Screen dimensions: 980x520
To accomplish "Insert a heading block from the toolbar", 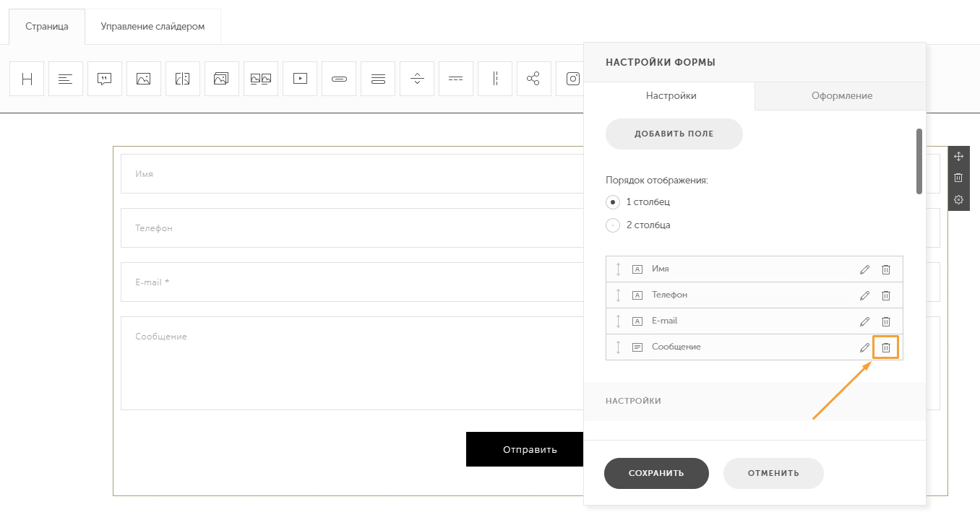I will point(27,79).
